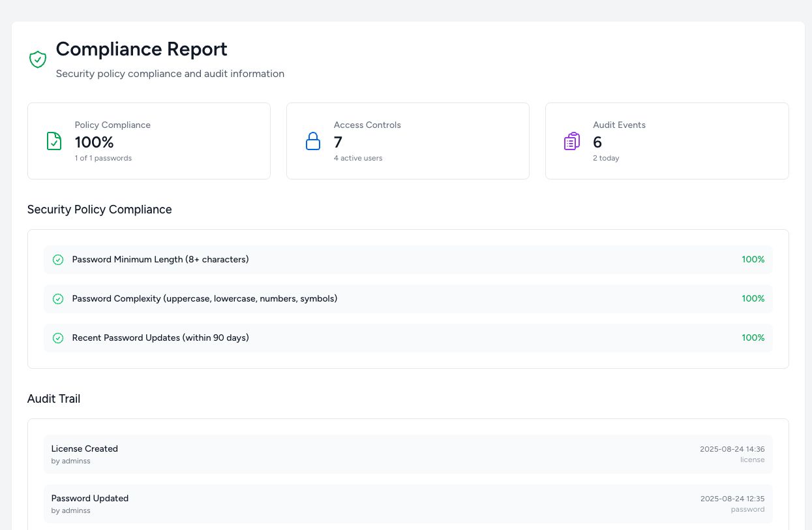
Task: Click the green shield icon beside Compliance Report
Action: pyautogui.click(x=38, y=59)
